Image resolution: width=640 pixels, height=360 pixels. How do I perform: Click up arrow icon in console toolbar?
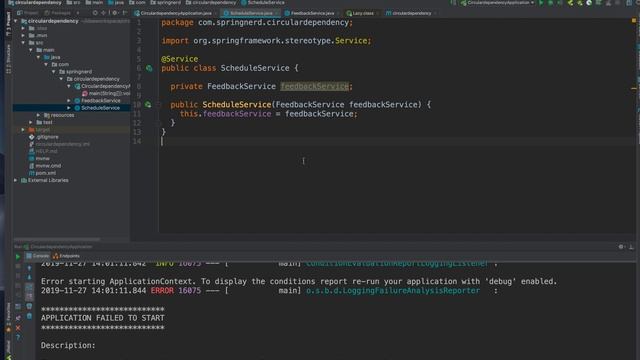[29, 268]
